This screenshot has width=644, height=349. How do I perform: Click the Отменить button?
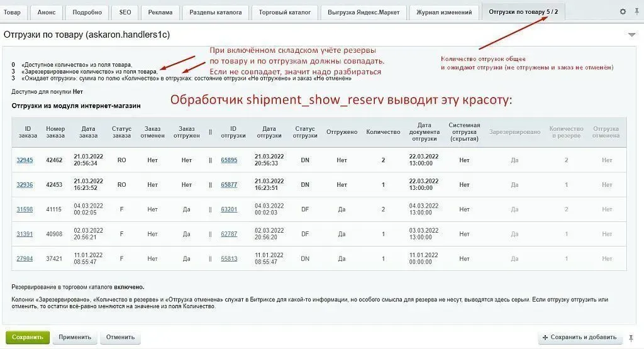[120, 338]
